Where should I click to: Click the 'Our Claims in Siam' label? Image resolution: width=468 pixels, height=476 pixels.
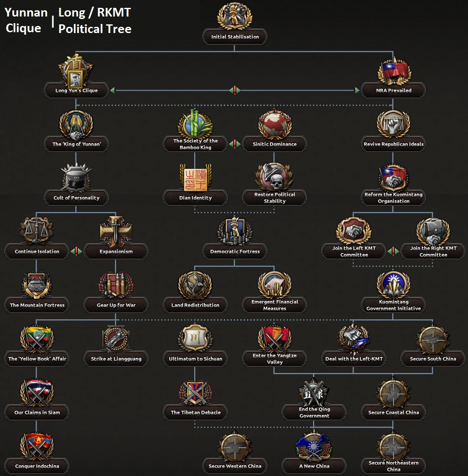[x=37, y=412]
